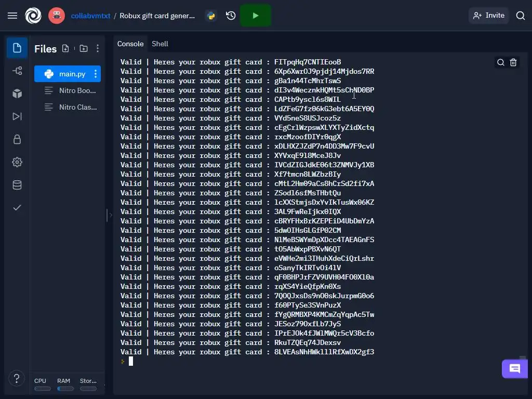Image resolution: width=532 pixels, height=399 pixels.
Task: Run the repl with green play button
Action: [256, 16]
